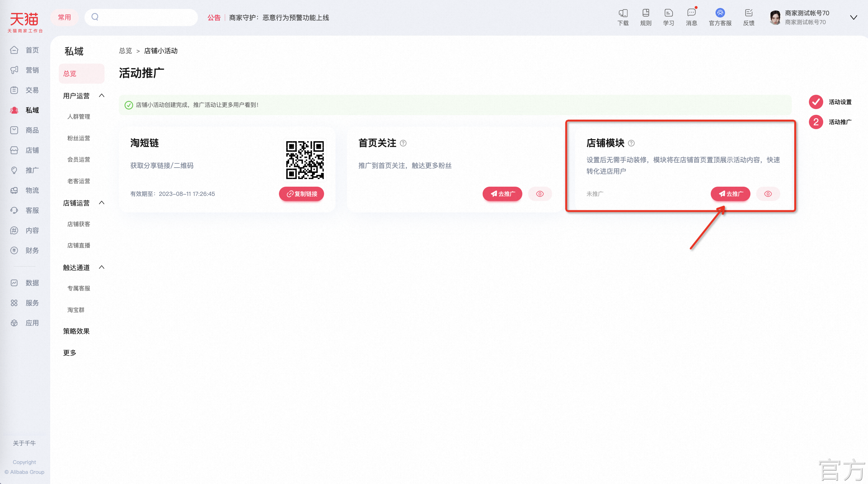Select 总览 in the 私域 menu
The height and width of the screenshot is (484, 868).
(x=82, y=73)
